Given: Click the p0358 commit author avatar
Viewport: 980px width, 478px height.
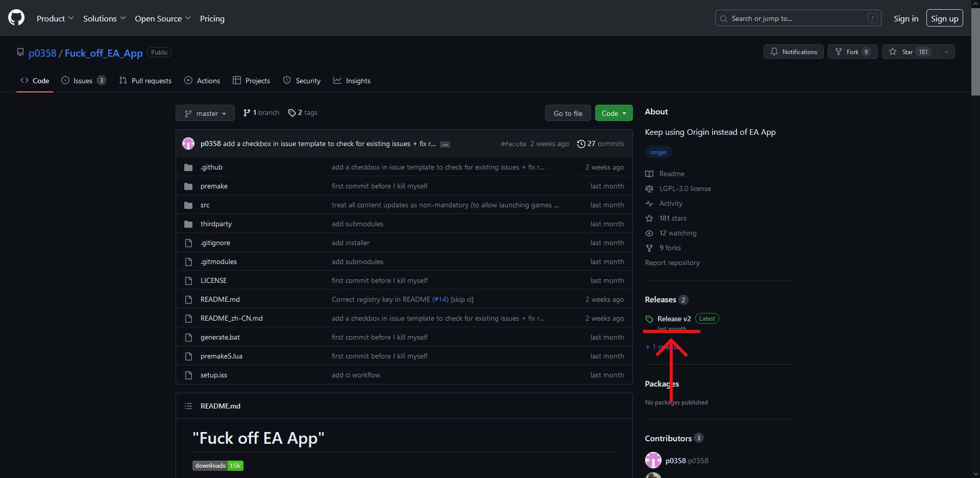Looking at the screenshot, I should 188,144.
